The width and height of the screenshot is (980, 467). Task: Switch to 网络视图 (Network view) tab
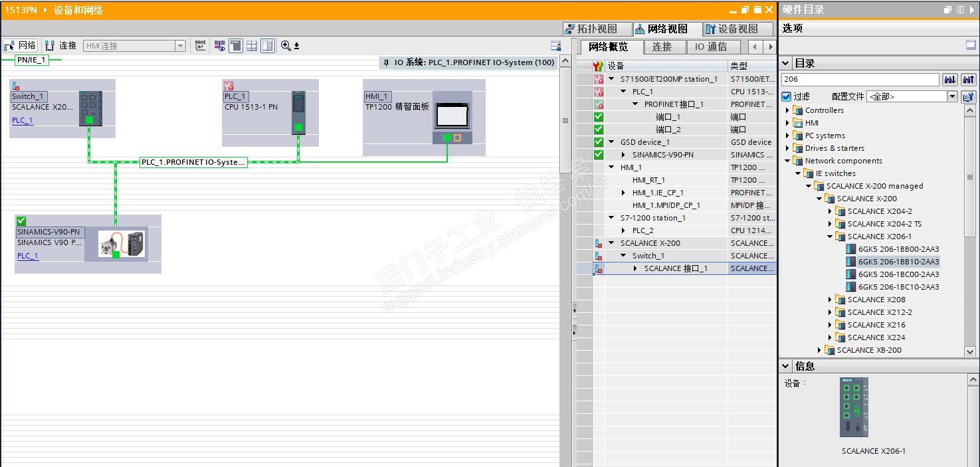(x=666, y=29)
